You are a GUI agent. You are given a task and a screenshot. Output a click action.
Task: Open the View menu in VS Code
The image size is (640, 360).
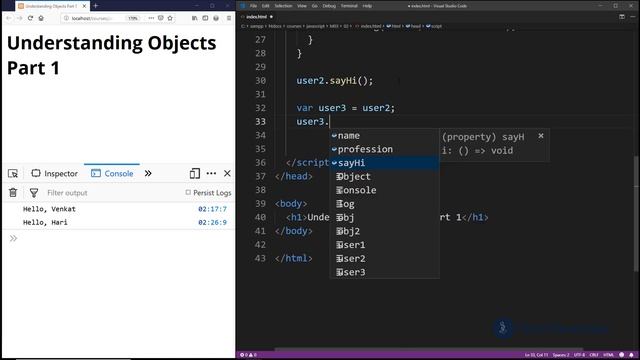302,6
